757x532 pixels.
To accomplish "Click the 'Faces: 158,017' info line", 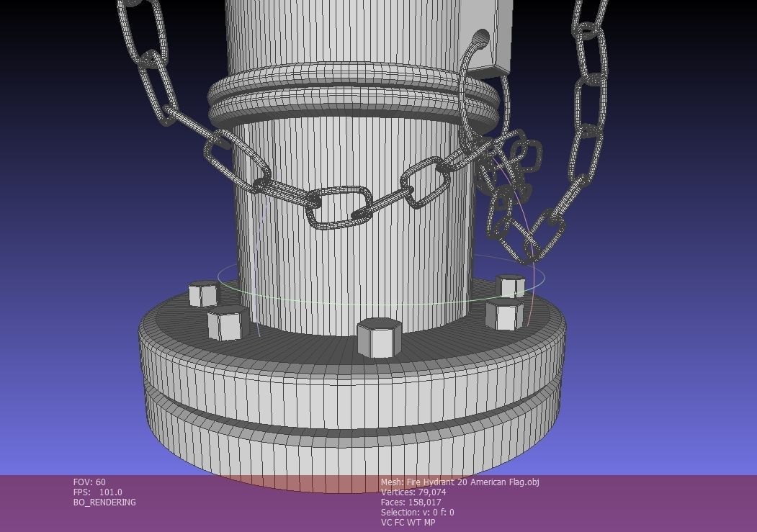I will tap(411, 502).
